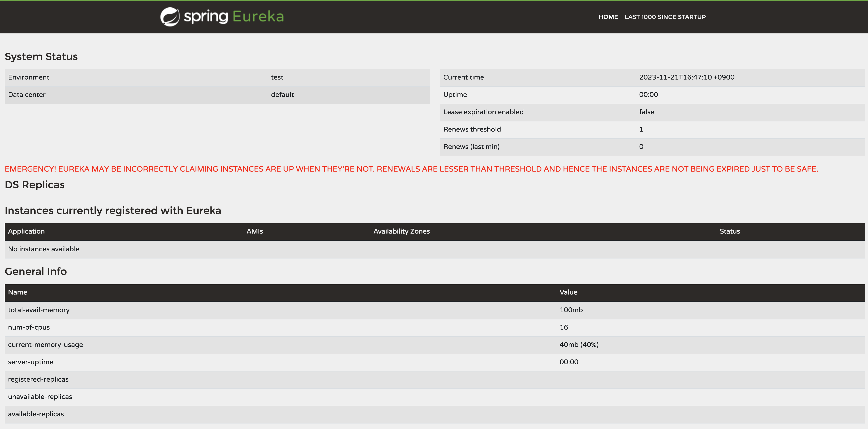
Task: Click the environment value 'test'
Action: [x=277, y=77]
